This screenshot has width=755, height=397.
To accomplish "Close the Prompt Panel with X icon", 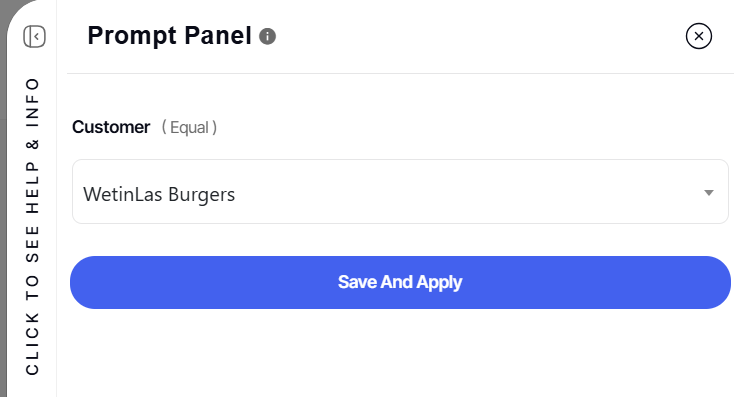I will [x=699, y=36].
